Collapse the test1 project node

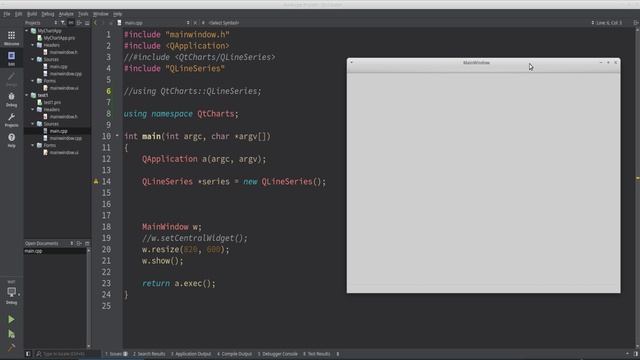click(27, 95)
